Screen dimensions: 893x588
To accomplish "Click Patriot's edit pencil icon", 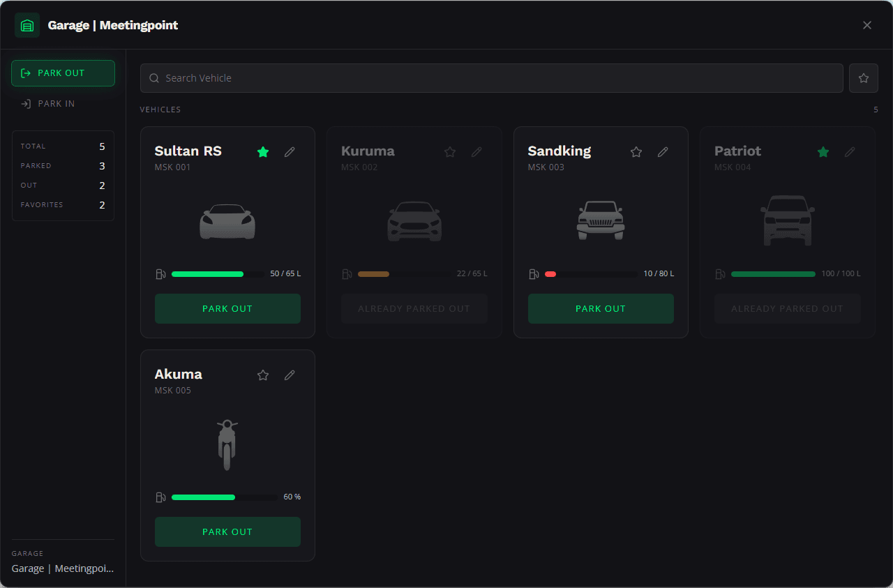I will point(850,151).
